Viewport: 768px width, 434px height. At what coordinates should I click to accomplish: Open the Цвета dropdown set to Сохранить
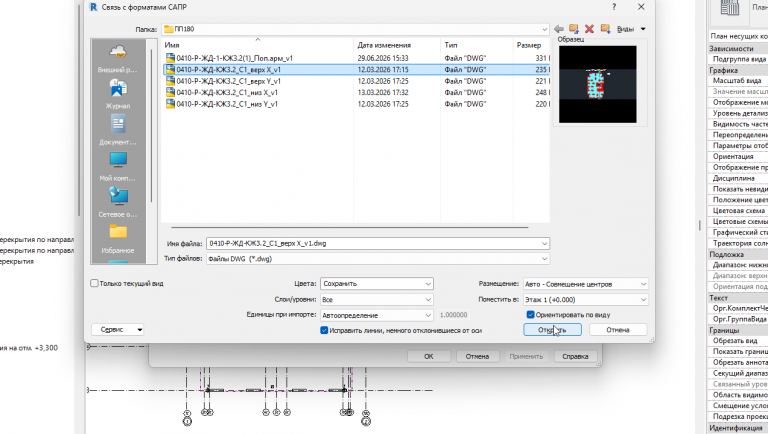pos(377,284)
